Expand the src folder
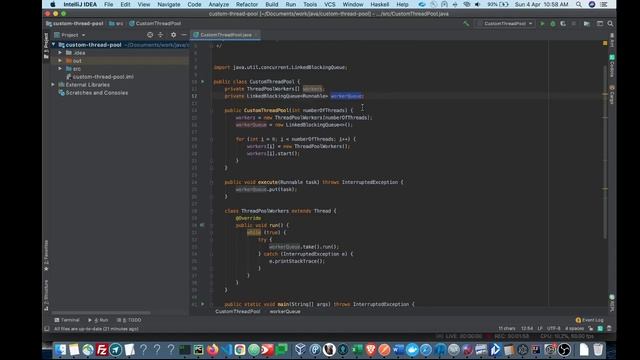This screenshot has height=360, width=640. click(x=60, y=69)
